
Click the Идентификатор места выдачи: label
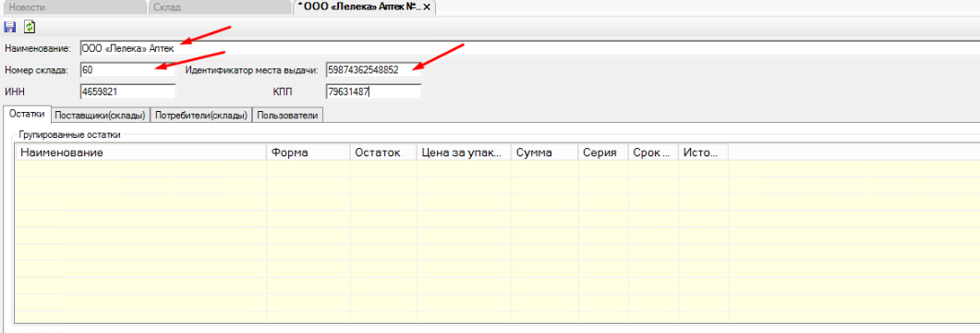[x=252, y=70]
